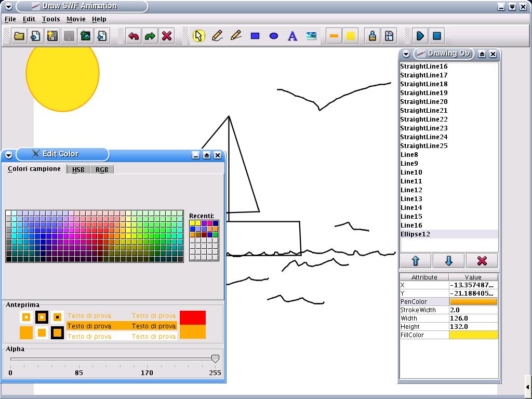Image resolution: width=532 pixels, height=399 pixels.
Task: Open the Edit menu
Action: click(29, 19)
